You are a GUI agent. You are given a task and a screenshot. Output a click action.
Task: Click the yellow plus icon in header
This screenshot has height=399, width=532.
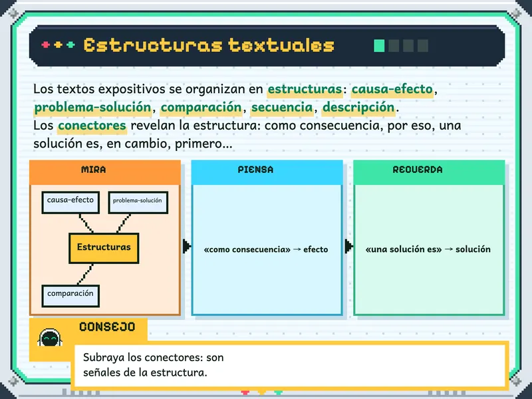click(58, 45)
